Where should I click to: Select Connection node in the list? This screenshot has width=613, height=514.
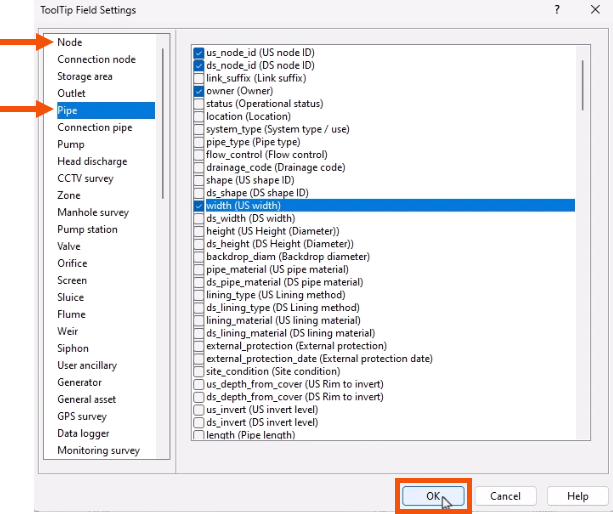coord(97,59)
